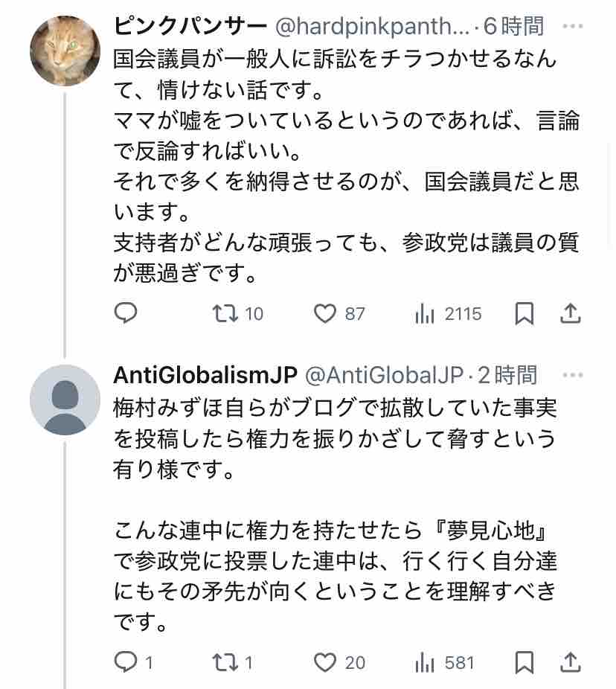This screenshot has width=616, height=689.
Task: Like the post with 20 likes
Action: point(325,661)
